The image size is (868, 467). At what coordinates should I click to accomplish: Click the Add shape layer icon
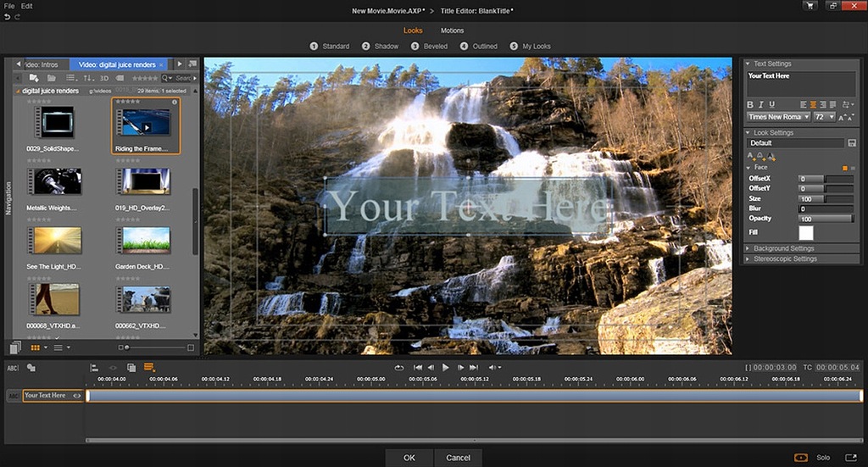coord(31,368)
